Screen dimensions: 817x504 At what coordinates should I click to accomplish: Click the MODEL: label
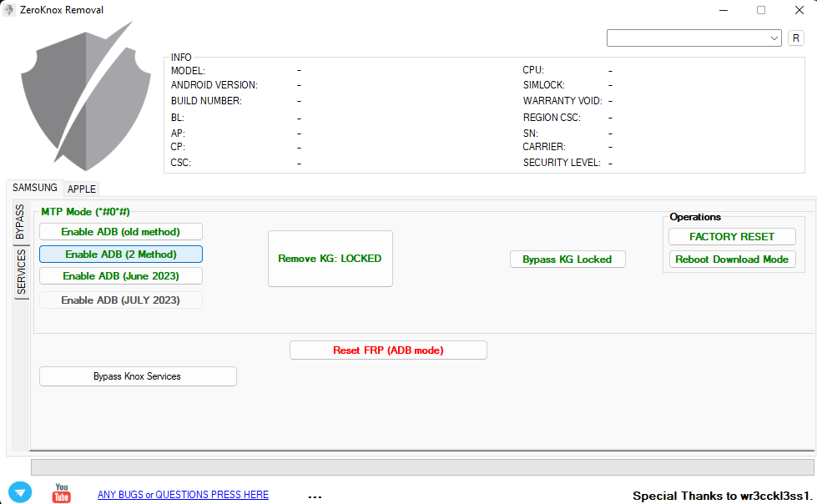(188, 70)
